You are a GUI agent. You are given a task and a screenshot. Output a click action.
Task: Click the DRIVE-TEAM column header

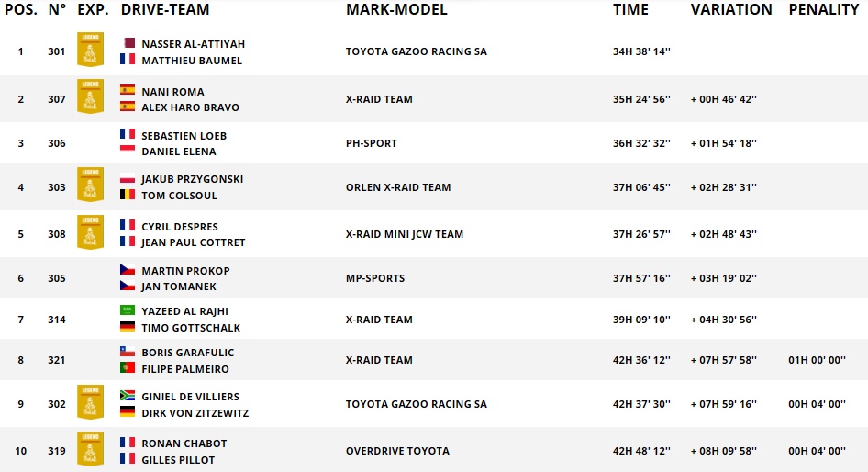tap(165, 10)
